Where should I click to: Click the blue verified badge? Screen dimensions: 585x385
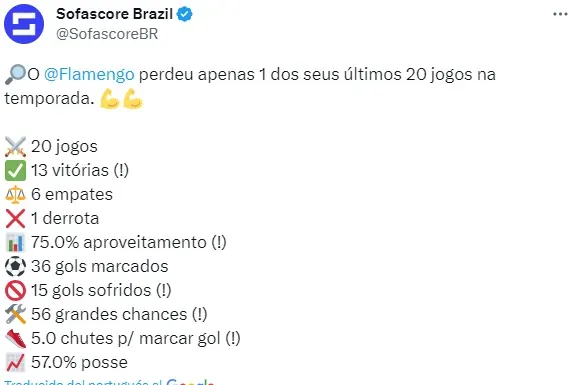point(184,14)
